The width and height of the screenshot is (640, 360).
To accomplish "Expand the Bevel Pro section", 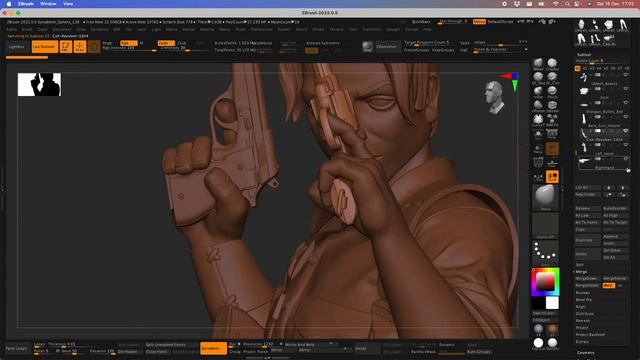I will pyautogui.click(x=584, y=300).
